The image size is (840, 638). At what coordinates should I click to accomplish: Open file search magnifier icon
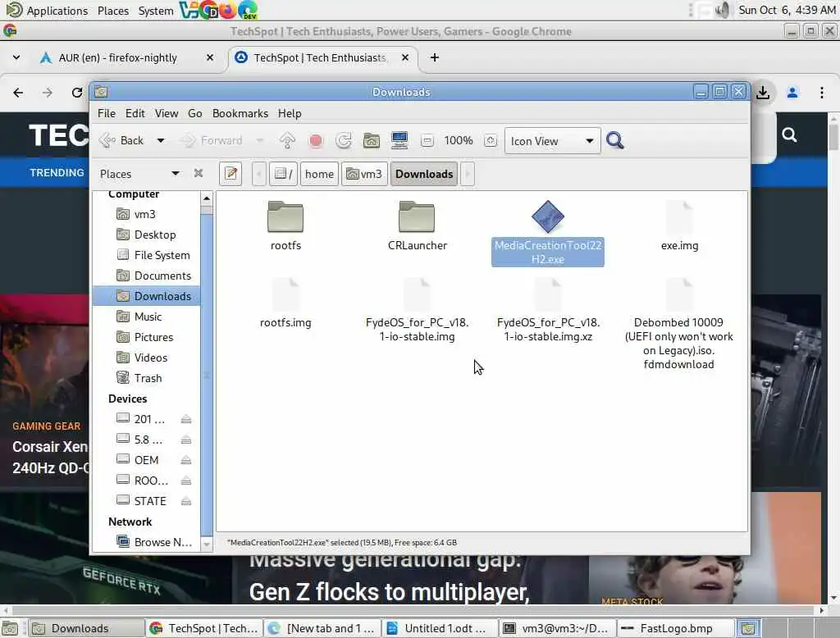click(615, 140)
